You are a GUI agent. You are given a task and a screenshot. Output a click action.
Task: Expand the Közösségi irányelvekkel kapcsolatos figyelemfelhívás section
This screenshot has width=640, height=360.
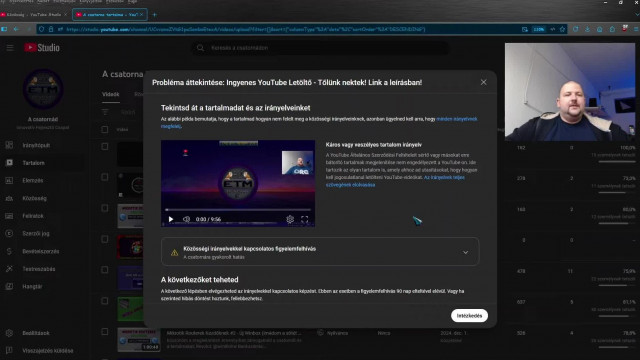tap(320, 252)
